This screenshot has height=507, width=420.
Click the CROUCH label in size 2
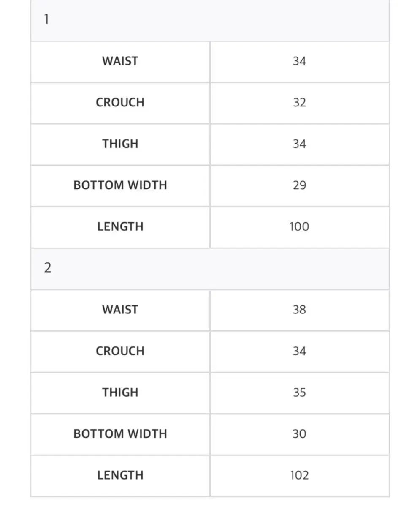click(x=120, y=351)
